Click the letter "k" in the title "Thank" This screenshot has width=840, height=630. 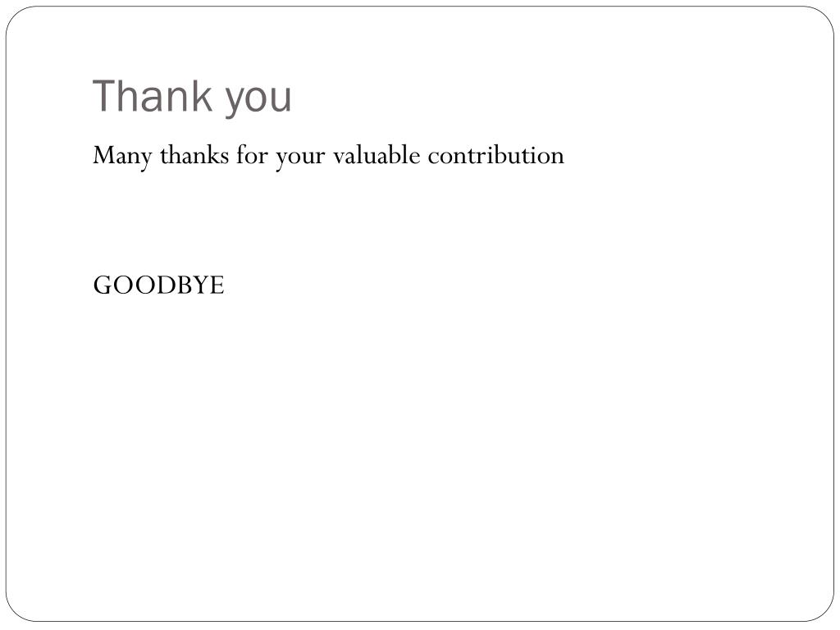pyautogui.click(x=203, y=95)
